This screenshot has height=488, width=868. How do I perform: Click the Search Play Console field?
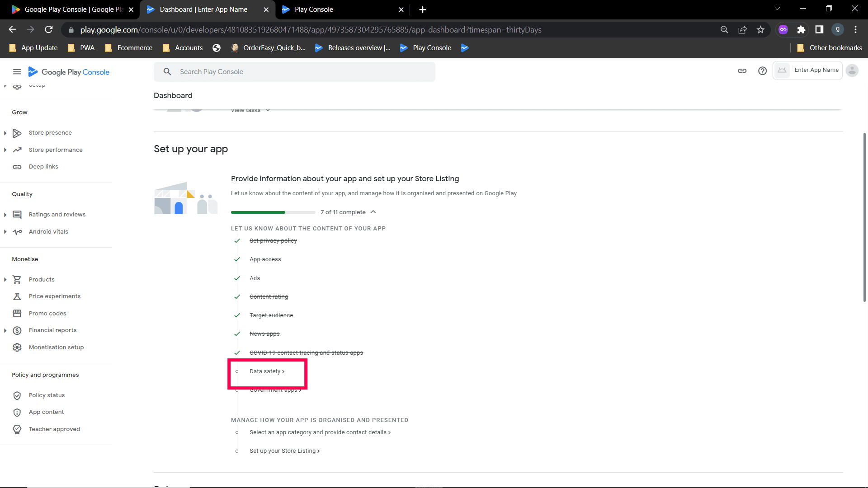tap(294, 72)
